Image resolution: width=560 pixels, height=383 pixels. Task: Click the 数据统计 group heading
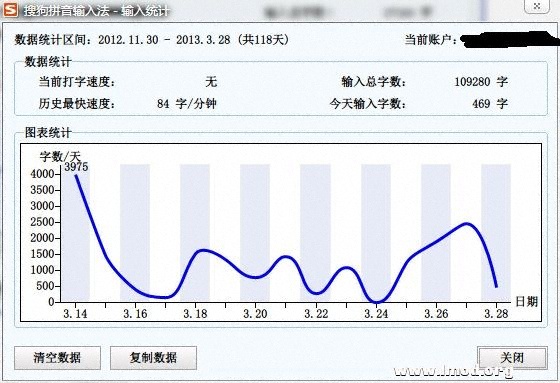(x=48, y=62)
